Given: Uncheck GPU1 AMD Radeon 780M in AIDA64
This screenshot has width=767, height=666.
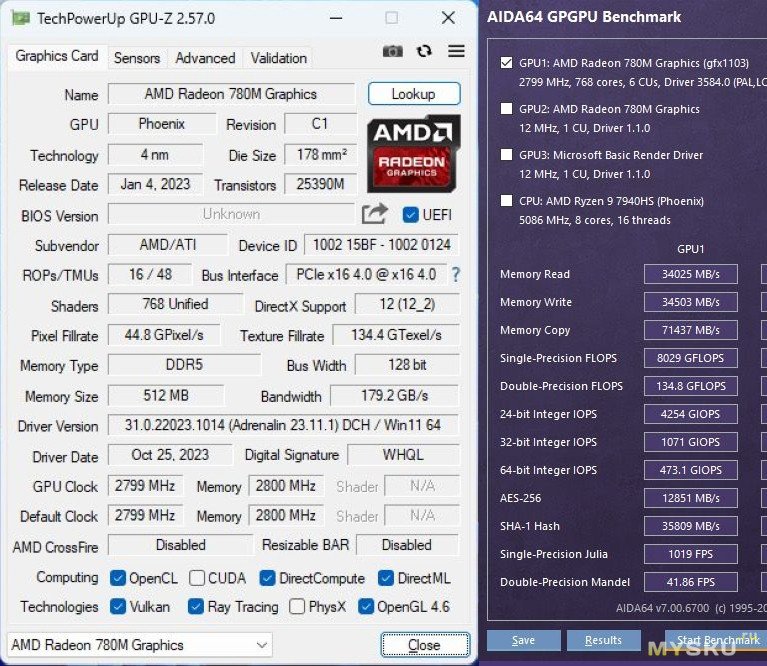Looking at the screenshot, I should point(507,63).
